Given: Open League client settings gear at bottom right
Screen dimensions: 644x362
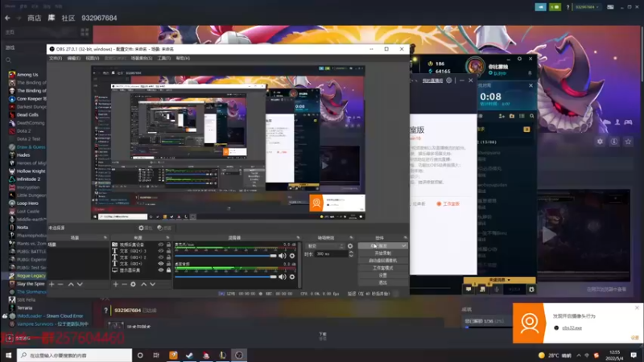Looking at the screenshot, I should click(x=531, y=290).
